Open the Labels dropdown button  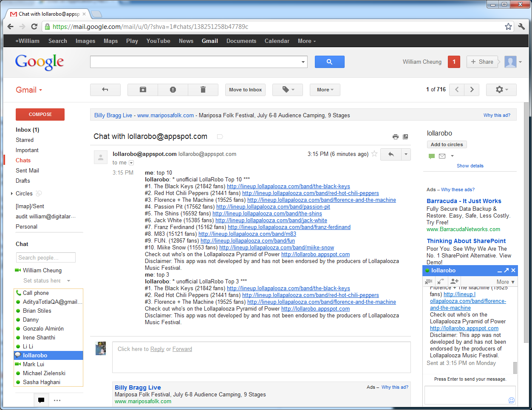click(x=287, y=90)
